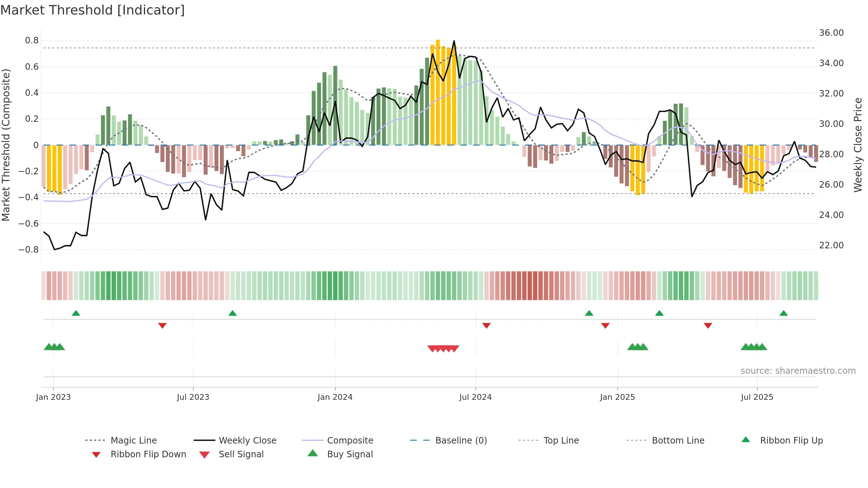Click the 0.8 left axis tick label
Image resolution: width=868 pixels, height=488 pixels.
[x=32, y=40]
